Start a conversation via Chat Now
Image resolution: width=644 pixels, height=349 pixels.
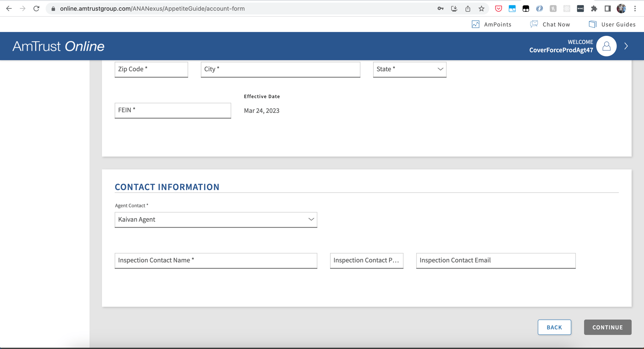550,24
